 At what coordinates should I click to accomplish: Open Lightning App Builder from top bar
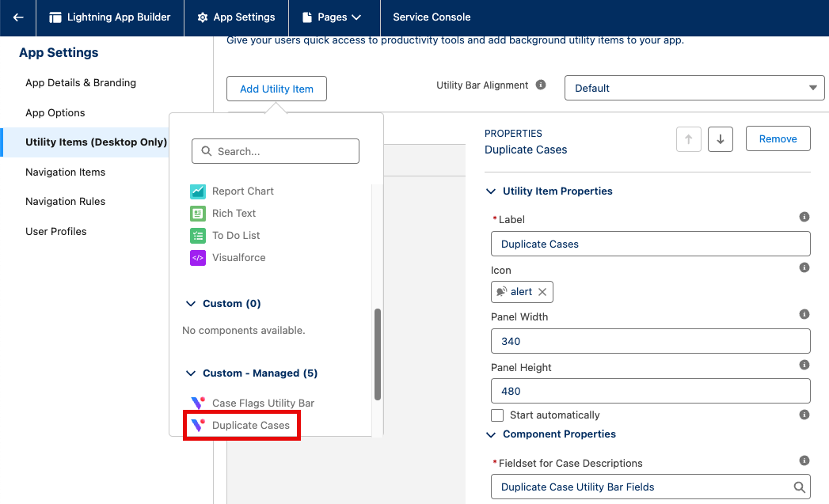pos(110,17)
